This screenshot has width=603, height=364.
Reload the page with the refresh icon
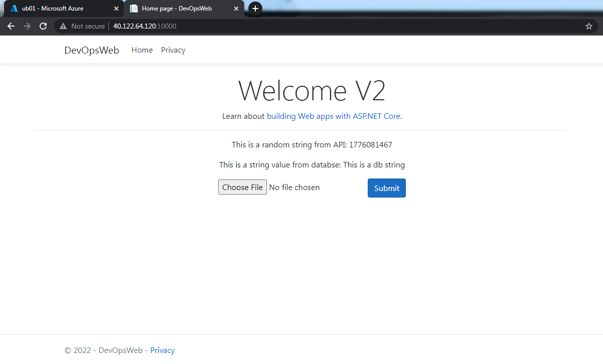point(43,26)
